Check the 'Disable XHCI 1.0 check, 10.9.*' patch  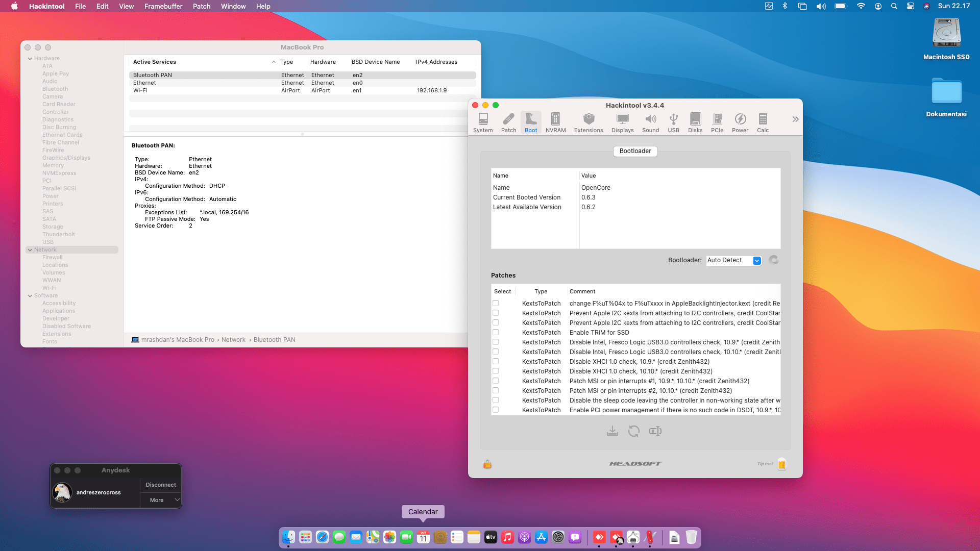pyautogui.click(x=496, y=361)
